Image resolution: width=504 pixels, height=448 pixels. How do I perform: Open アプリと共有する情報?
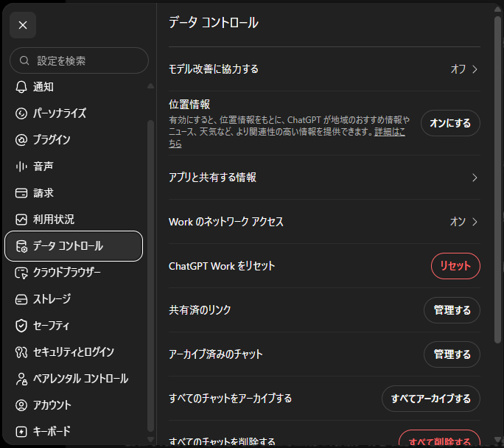324,178
